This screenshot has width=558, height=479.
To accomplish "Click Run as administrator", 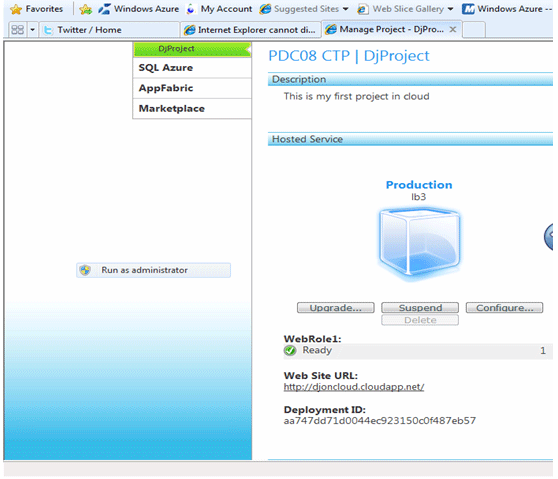I will [x=153, y=270].
